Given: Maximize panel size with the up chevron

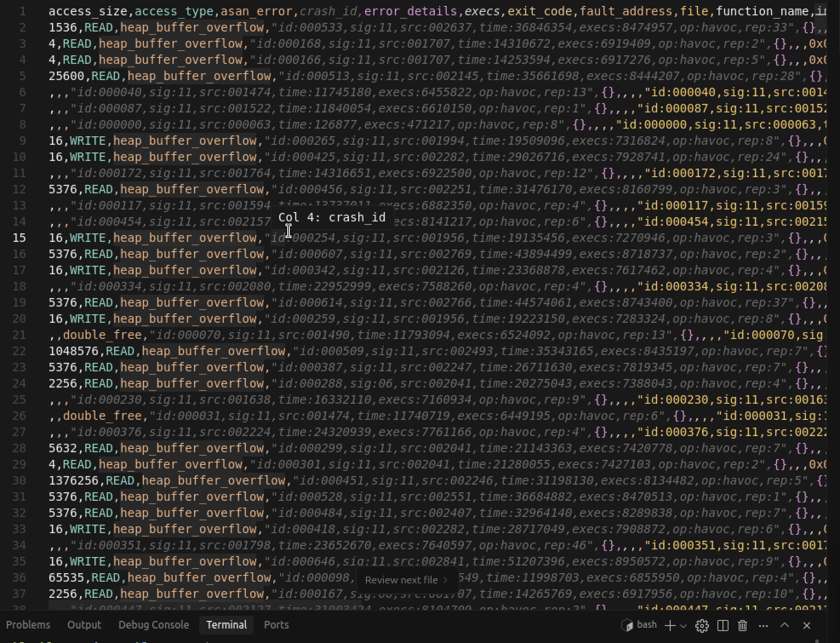Looking at the screenshot, I should pyautogui.click(x=785, y=625).
